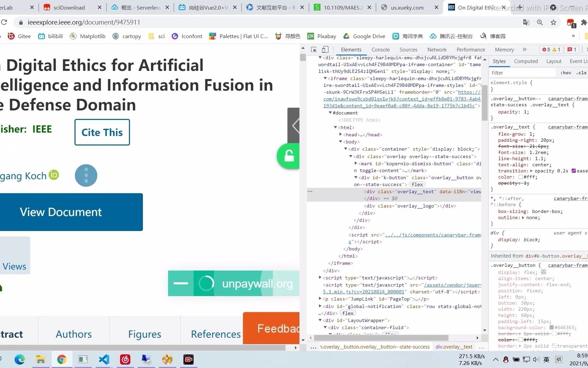Screen dimensions: 588x368
Task: Click the orange Feedback button
Action: (x=271, y=328)
